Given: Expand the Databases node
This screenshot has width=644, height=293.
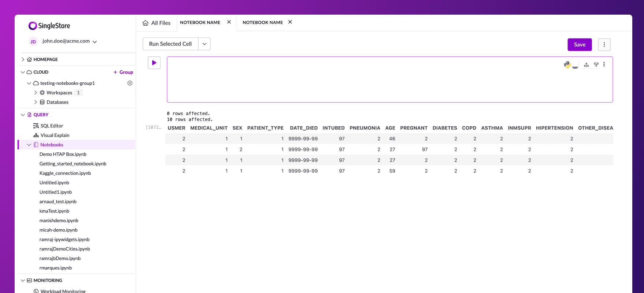Looking at the screenshot, I should tap(35, 102).
